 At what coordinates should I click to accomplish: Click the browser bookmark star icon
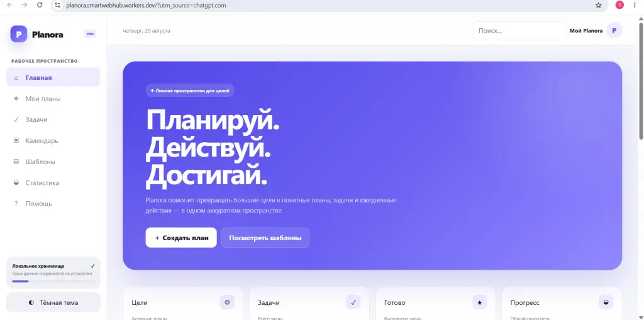[599, 5]
